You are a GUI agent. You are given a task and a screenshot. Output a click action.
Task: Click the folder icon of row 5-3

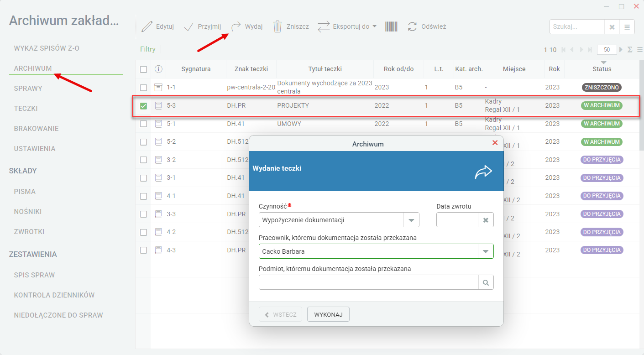tap(158, 105)
